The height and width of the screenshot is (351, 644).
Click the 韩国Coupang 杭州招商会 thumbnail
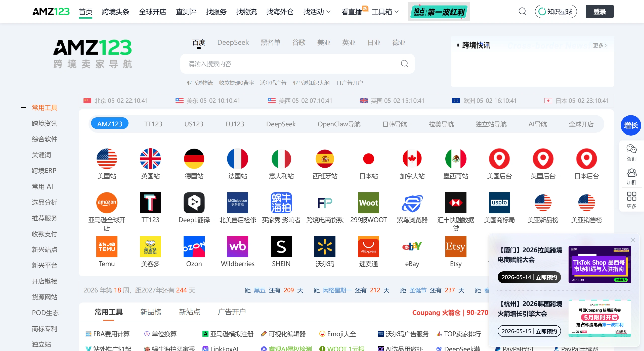pos(600,318)
